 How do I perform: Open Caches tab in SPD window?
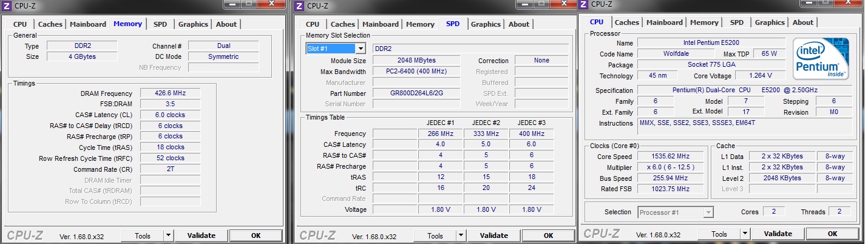pos(343,24)
